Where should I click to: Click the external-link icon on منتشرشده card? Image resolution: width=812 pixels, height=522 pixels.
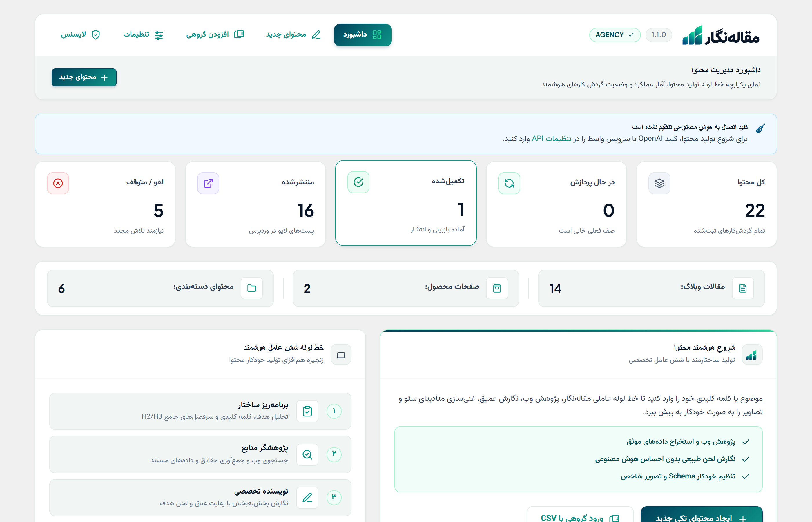click(208, 183)
